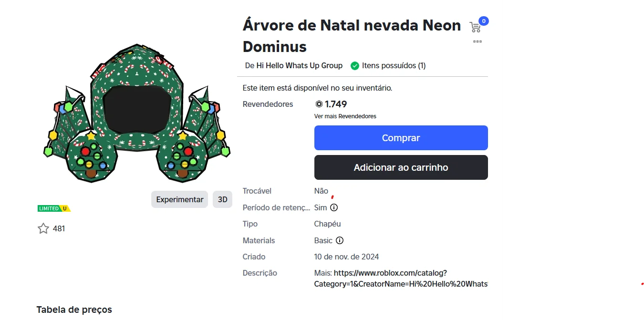The image size is (644, 320).
Task: Click info icon beside Período de retenção
Action: 334,207
